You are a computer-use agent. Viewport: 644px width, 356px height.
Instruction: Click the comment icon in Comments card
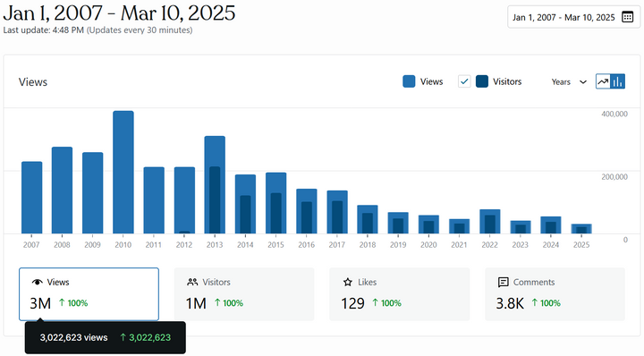coord(503,282)
